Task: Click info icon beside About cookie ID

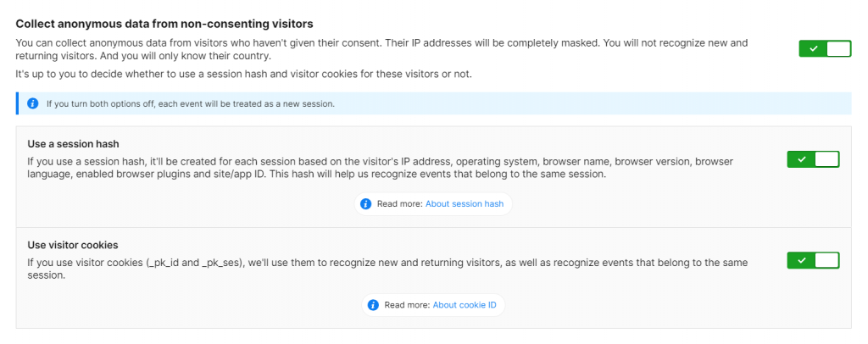Action: pyautogui.click(x=374, y=305)
